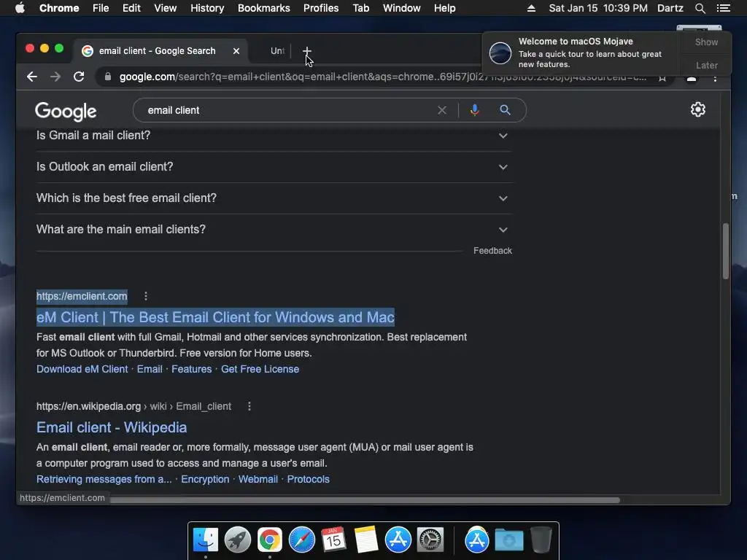Open Finder from the dock
The width and height of the screenshot is (747, 560).
pyautogui.click(x=205, y=540)
